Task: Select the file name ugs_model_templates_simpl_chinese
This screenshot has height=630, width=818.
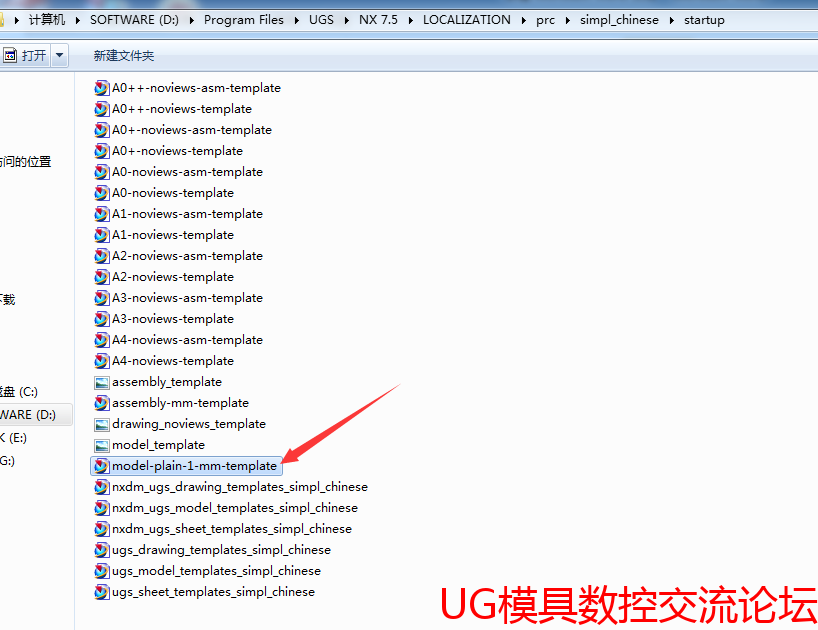Action: (x=216, y=571)
